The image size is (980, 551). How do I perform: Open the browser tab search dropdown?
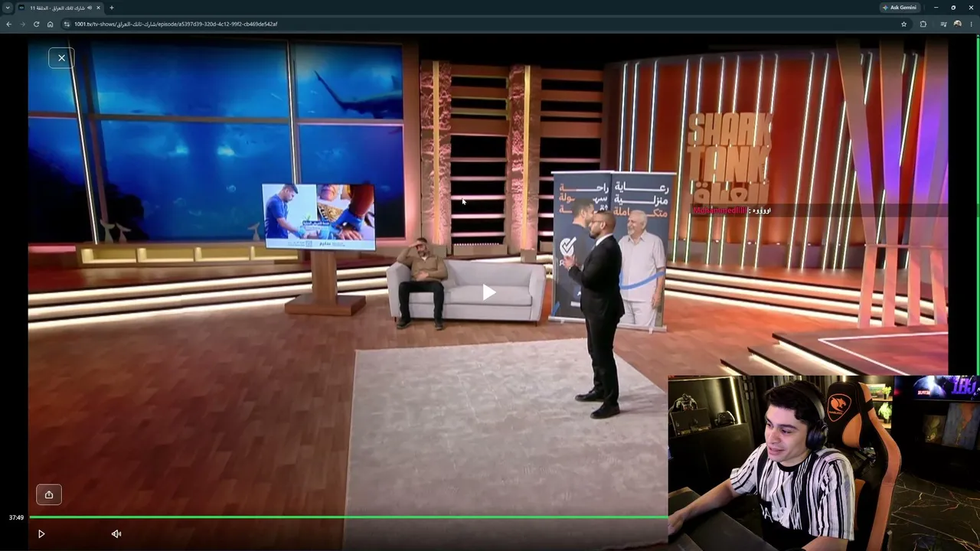(x=8, y=8)
